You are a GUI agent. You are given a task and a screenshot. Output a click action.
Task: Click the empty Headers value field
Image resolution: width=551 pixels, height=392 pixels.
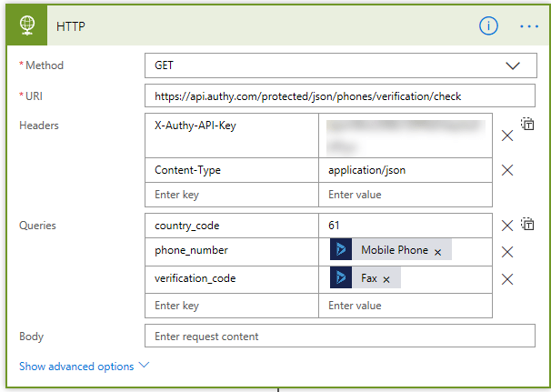405,195
